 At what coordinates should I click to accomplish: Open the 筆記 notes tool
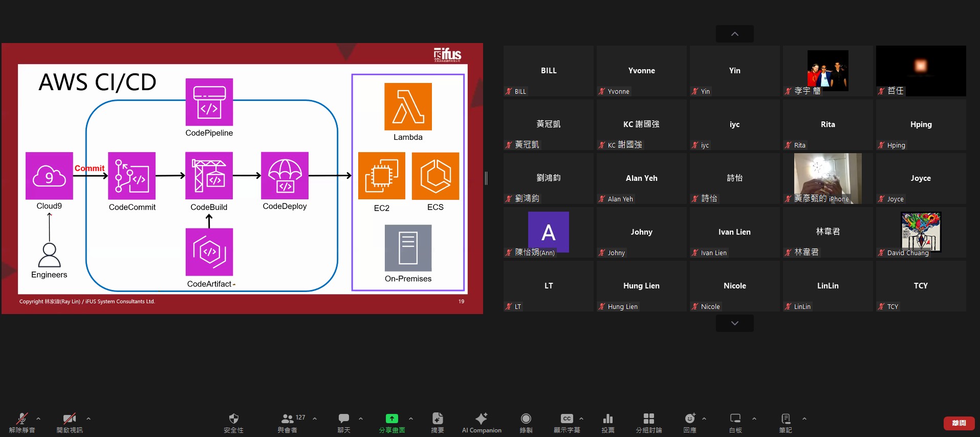tap(786, 423)
